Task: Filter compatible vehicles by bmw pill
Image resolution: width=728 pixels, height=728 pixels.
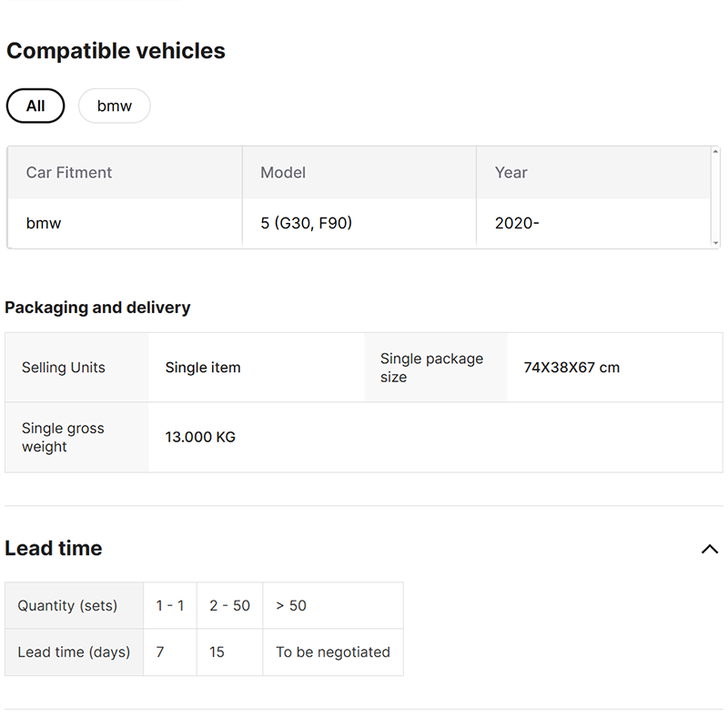Action: [x=115, y=106]
